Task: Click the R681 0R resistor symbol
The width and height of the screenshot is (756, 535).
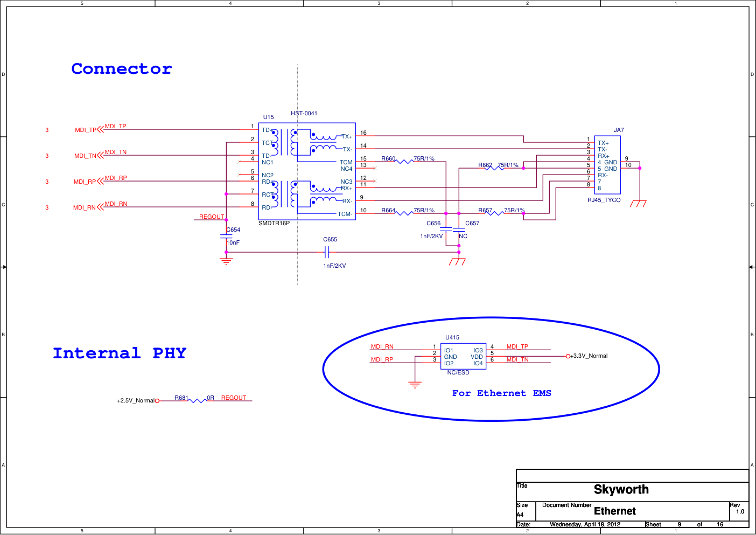Action: click(x=197, y=401)
